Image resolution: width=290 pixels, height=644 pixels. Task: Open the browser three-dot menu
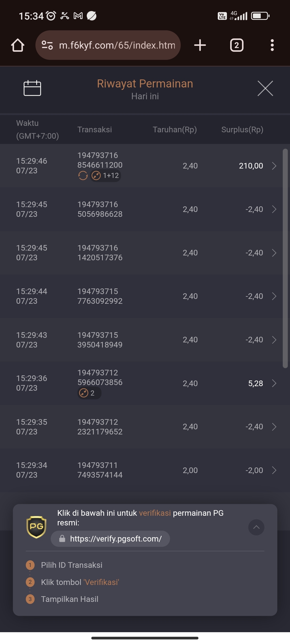(x=272, y=45)
